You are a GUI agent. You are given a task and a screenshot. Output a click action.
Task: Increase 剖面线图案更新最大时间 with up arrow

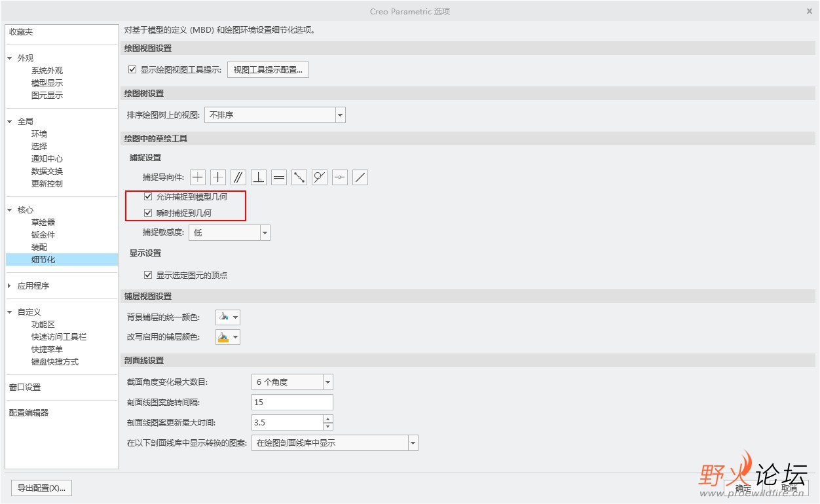tap(328, 419)
